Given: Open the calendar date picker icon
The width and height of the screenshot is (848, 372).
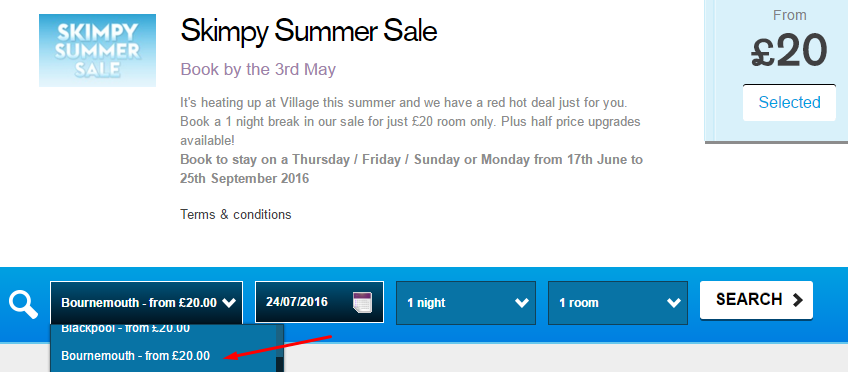Looking at the screenshot, I should 362,302.
